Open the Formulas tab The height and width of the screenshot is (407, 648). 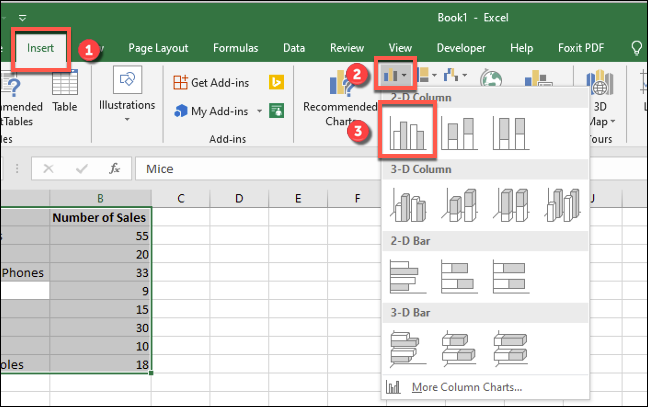point(235,47)
